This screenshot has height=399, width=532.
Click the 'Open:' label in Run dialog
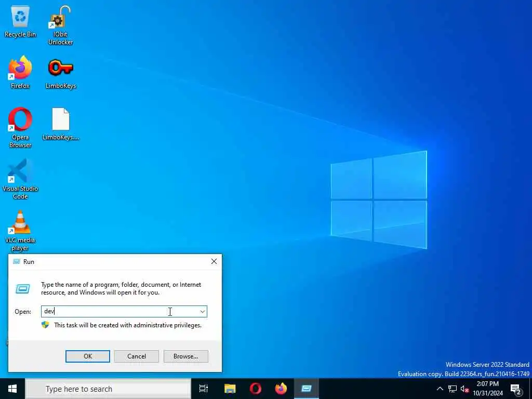pyautogui.click(x=23, y=312)
